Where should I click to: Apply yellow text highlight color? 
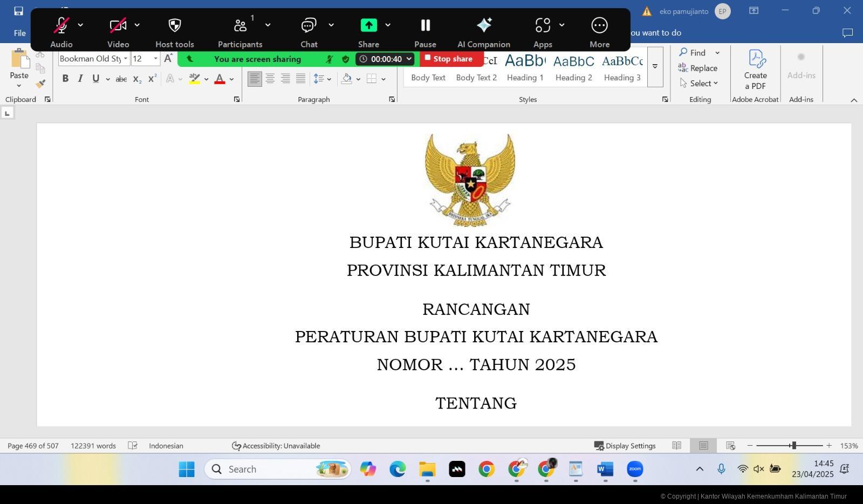[195, 79]
